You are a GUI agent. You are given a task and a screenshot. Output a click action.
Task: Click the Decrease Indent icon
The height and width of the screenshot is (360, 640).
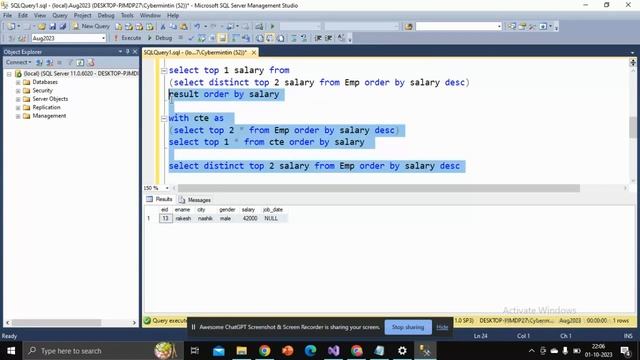(318, 38)
